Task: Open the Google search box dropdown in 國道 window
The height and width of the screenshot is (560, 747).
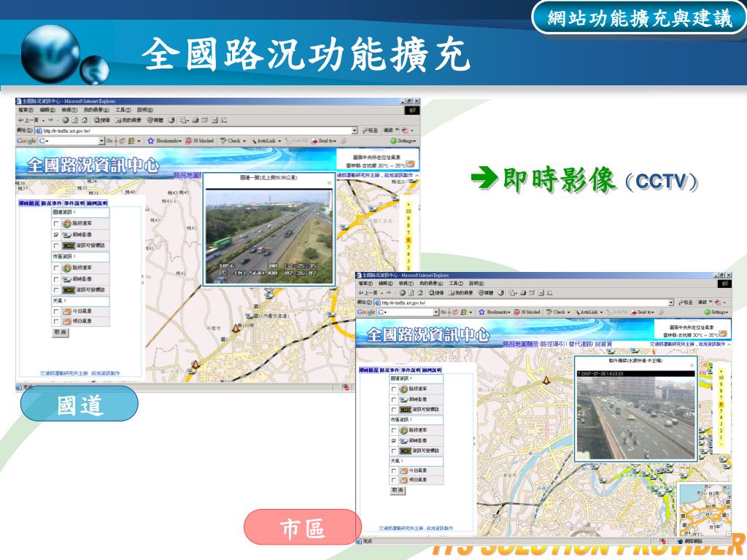Action: tap(101, 141)
